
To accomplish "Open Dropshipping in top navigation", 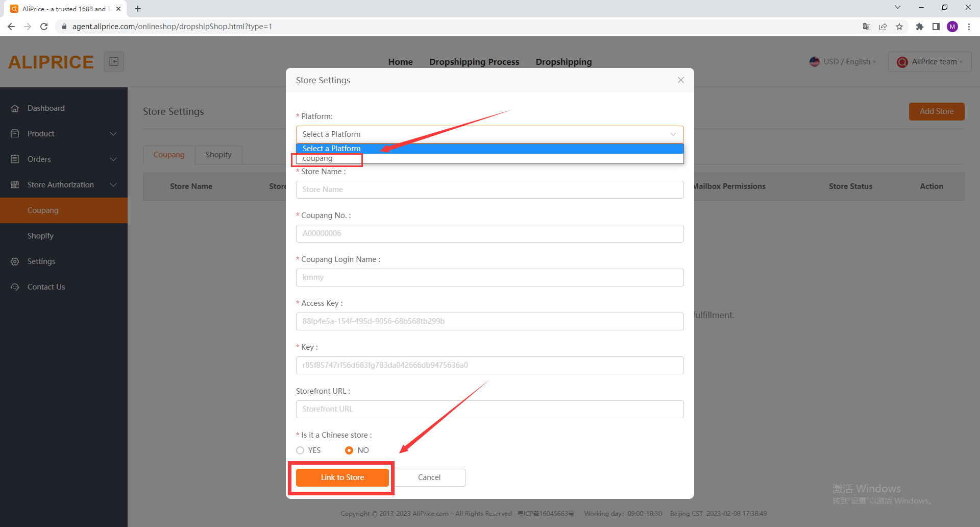I will pyautogui.click(x=563, y=62).
